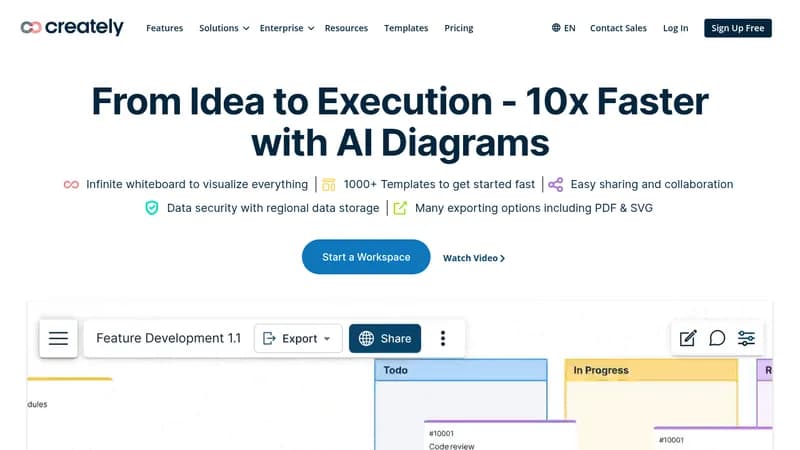Open the Resources page
800x450 pixels.
point(346,28)
